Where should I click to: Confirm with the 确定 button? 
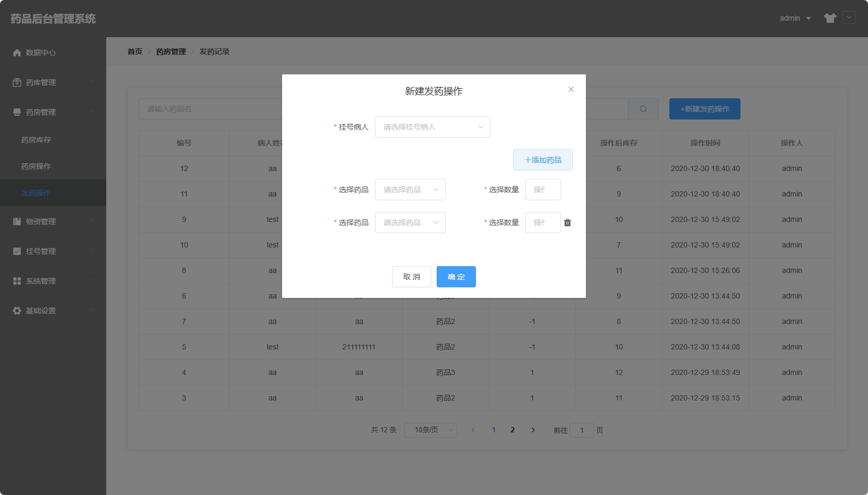pos(456,277)
